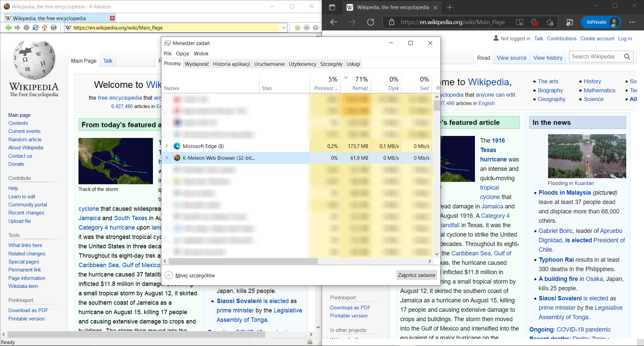Click Random article link in K-Meleon

point(25,139)
